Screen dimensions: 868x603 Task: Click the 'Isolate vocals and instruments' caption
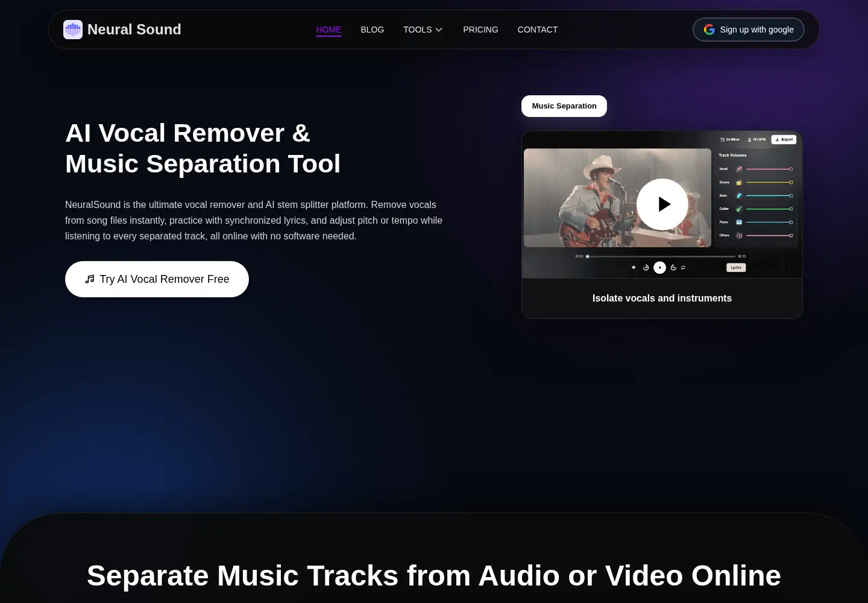coord(662,298)
